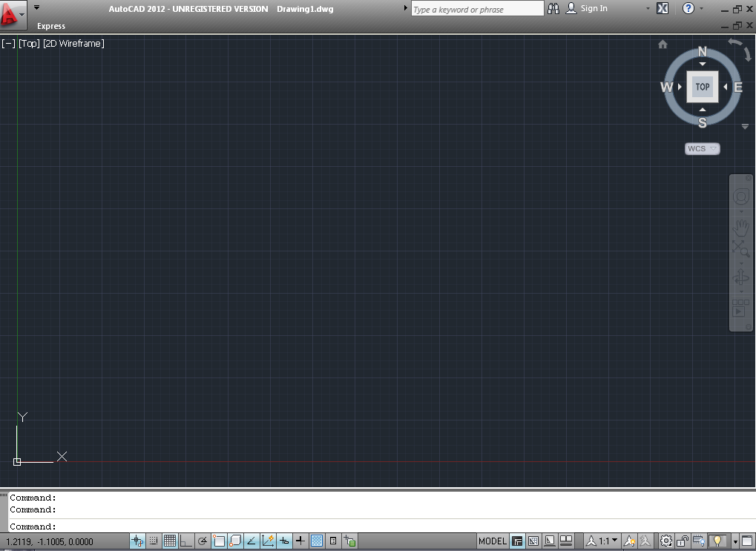Select the Zoom Extents navigation tool
The image size is (756, 551).
(741, 248)
